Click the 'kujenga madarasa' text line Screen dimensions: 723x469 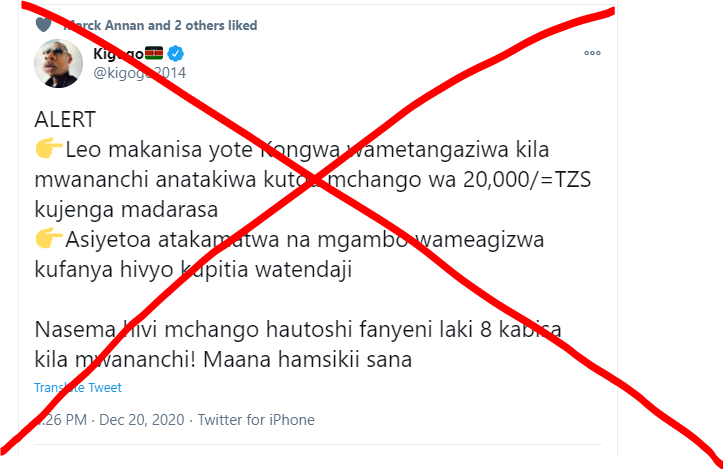tap(126, 210)
